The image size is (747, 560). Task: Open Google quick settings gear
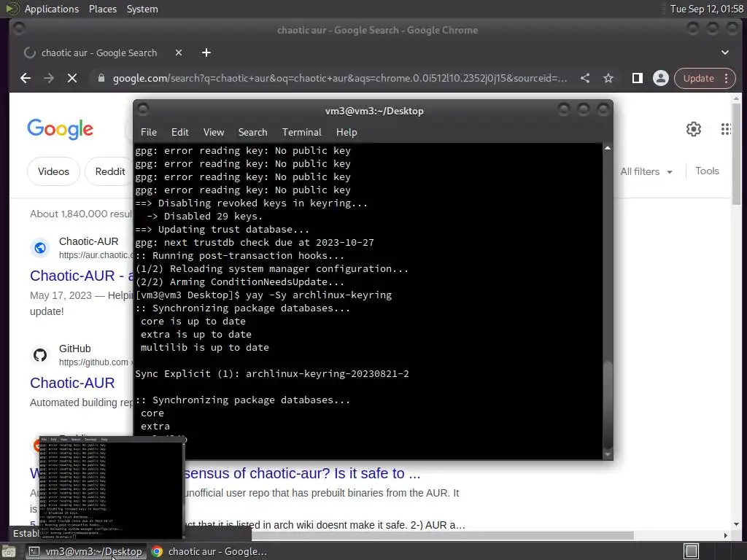tap(694, 129)
